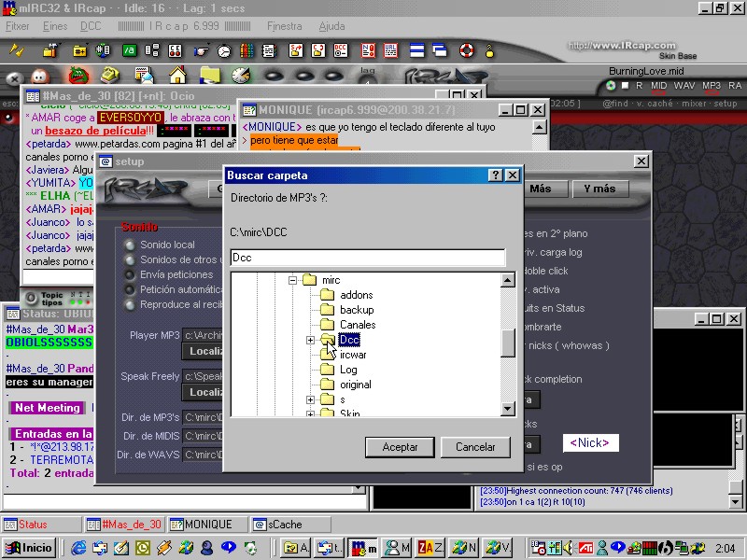Viewport: 747px width, 560px height.
Task: Click the DCC options icon in toolbar
Action: point(340,50)
